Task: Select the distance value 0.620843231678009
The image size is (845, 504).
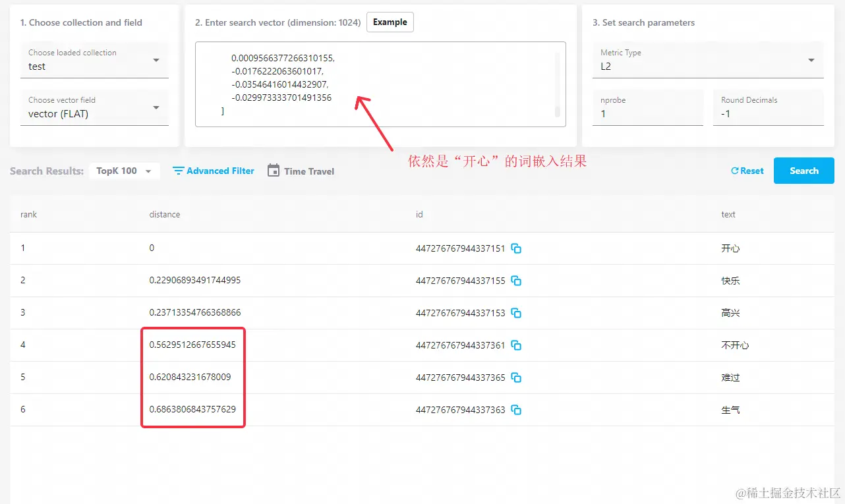Action: coord(190,377)
